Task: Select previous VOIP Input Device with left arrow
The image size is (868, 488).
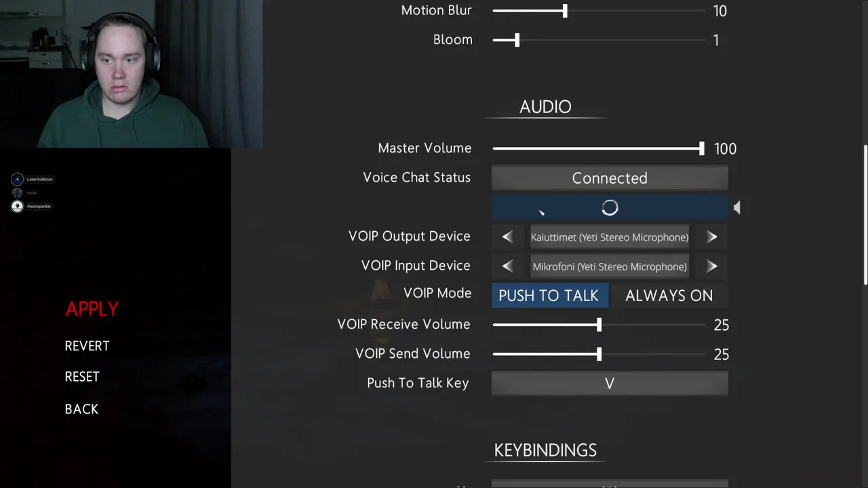Action: [x=507, y=266]
